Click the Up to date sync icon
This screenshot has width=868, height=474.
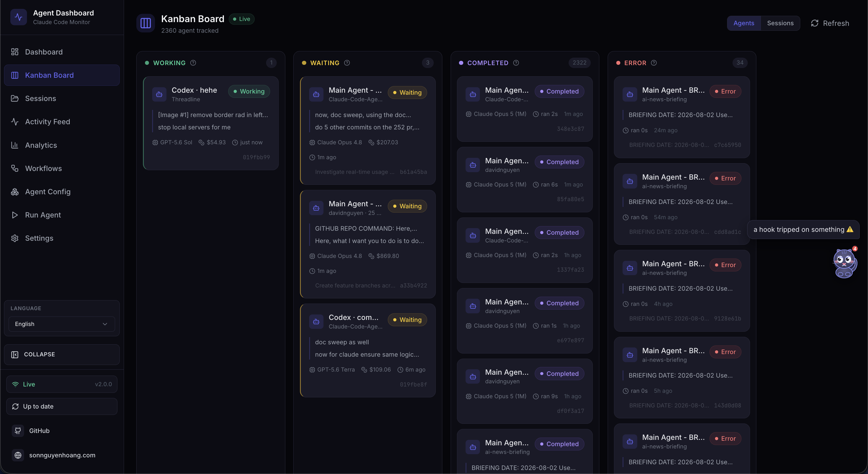(x=15, y=407)
